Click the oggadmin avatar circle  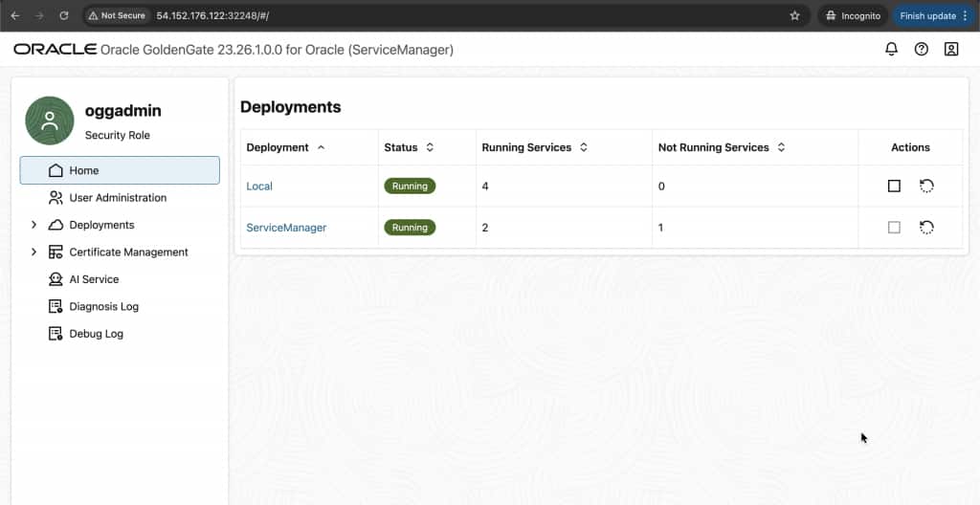50,121
